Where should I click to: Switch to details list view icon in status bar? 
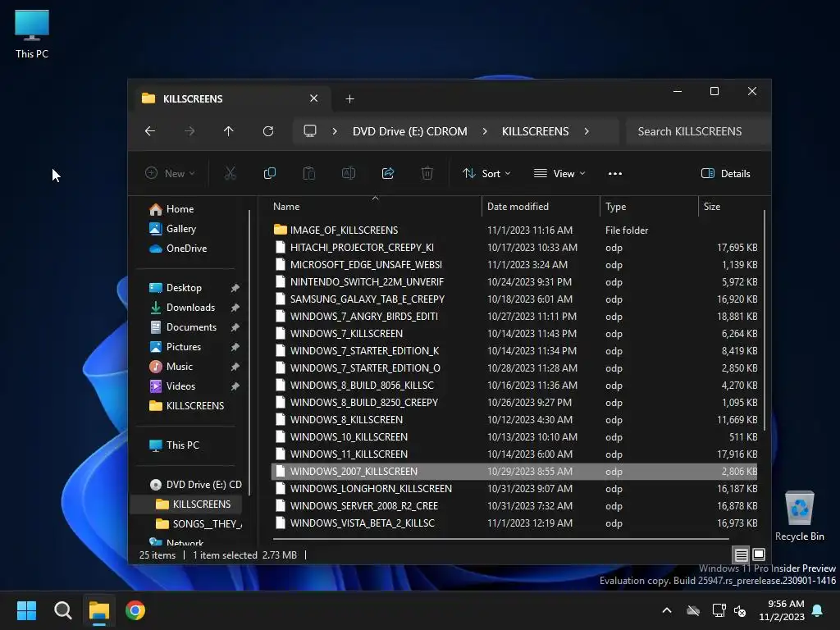(741, 555)
